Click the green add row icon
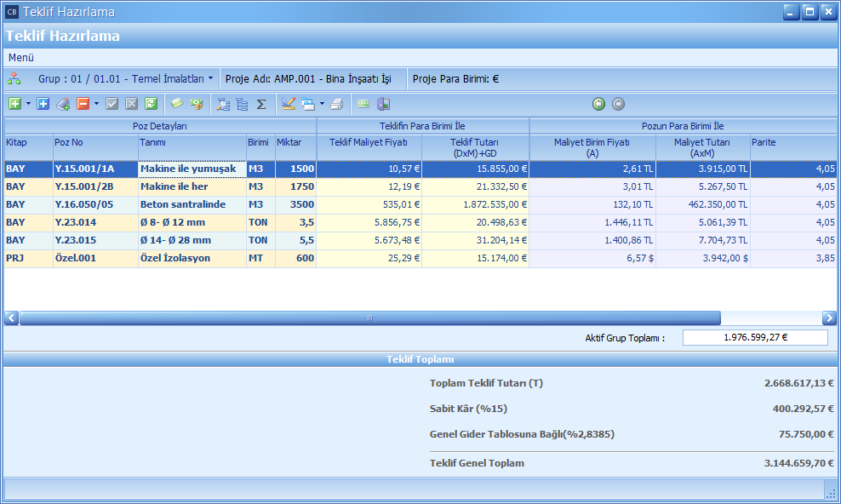Image resolution: width=841 pixels, height=504 pixels. coord(14,104)
